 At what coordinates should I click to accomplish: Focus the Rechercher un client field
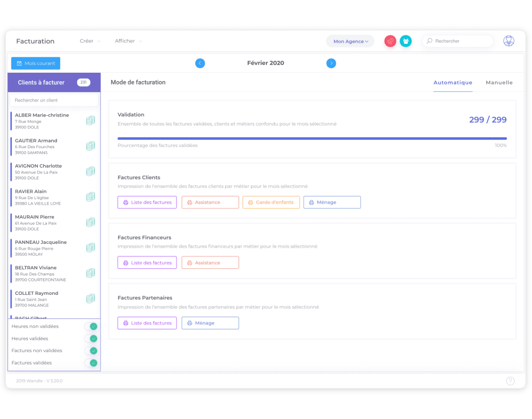pyautogui.click(x=54, y=100)
